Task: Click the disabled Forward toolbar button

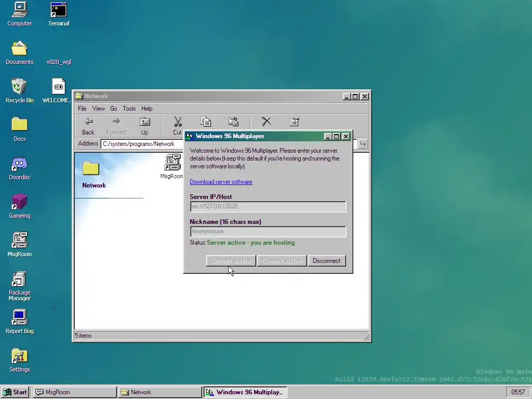Action: [116, 126]
